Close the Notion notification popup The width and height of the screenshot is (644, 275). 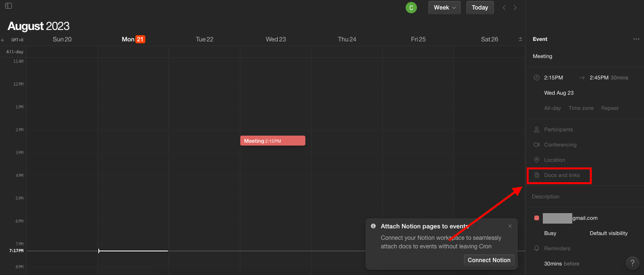[510, 226]
